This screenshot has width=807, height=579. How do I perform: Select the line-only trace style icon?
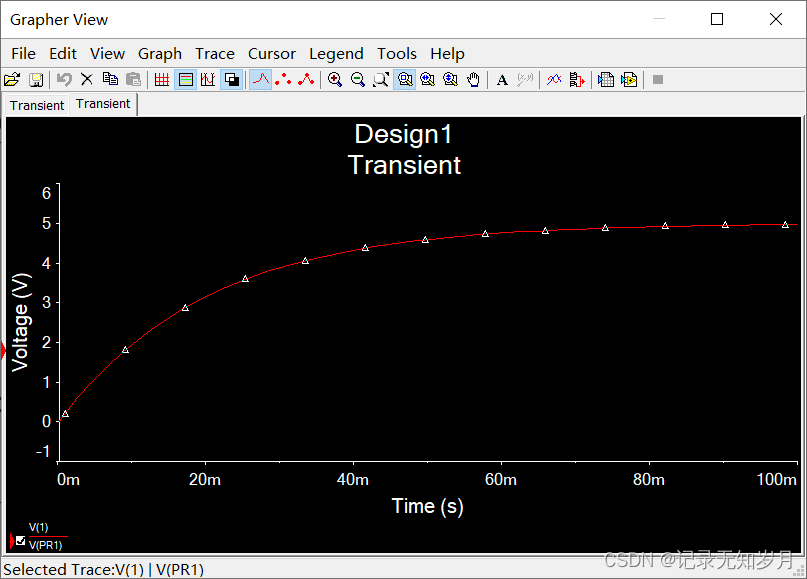[260, 80]
